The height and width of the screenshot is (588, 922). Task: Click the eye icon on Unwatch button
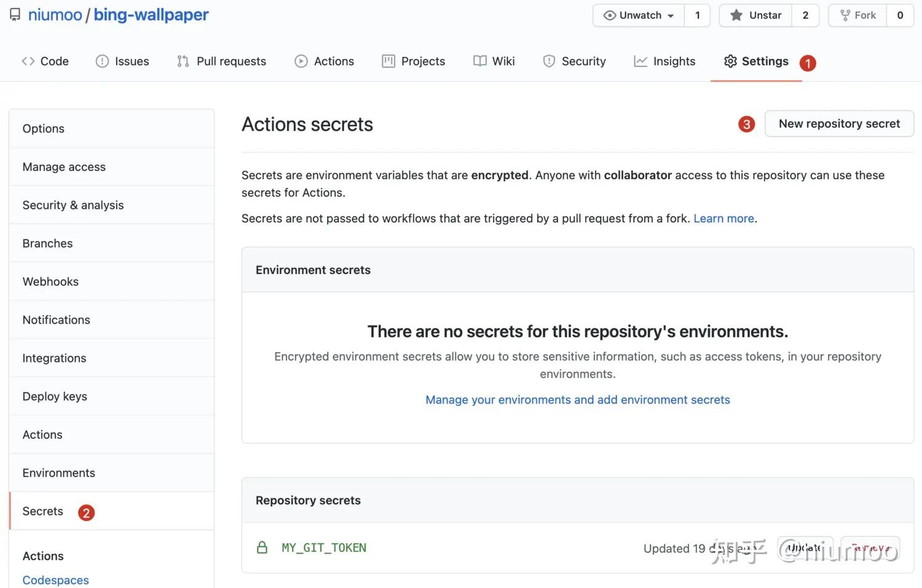click(609, 15)
